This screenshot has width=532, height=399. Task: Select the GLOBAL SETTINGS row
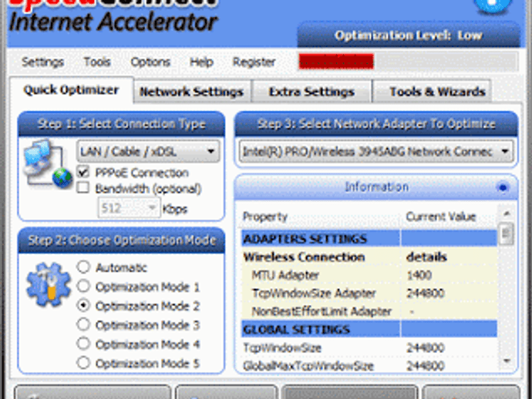pos(369,329)
